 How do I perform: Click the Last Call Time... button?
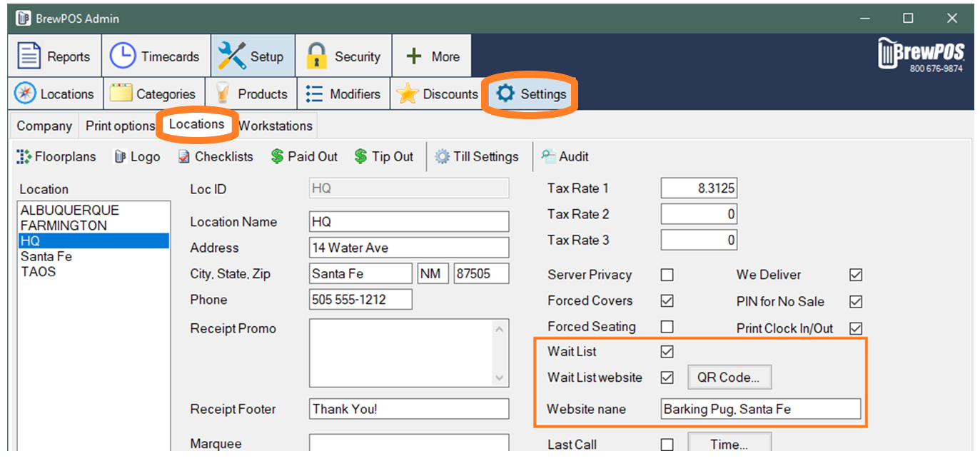pos(729,443)
